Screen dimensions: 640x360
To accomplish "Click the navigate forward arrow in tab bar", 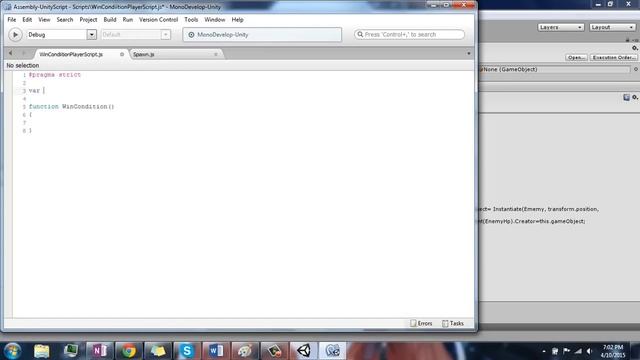I will point(24,53).
